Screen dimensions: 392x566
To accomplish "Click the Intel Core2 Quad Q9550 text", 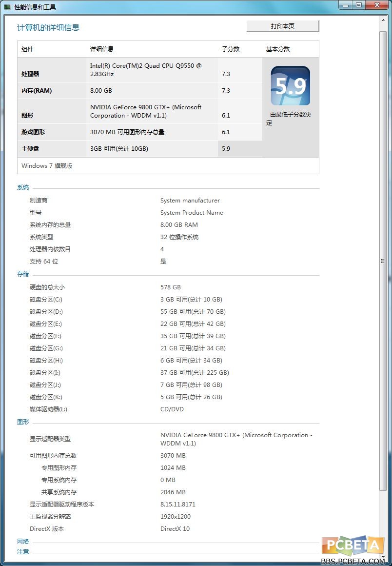I will pyautogui.click(x=146, y=70).
